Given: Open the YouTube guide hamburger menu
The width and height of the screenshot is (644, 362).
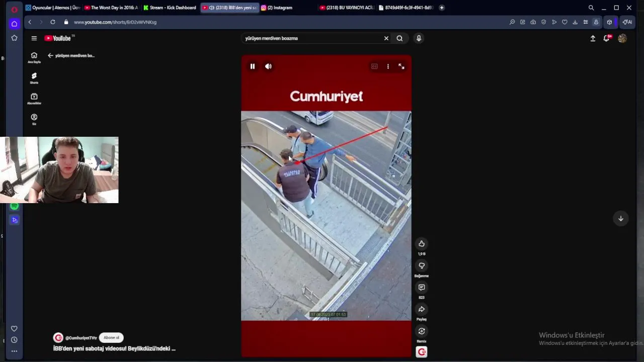Looking at the screenshot, I should pyautogui.click(x=34, y=38).
